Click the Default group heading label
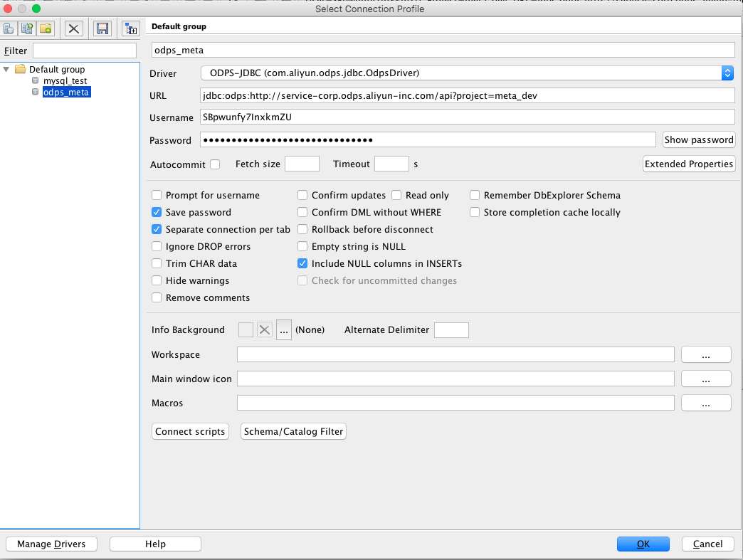 click(179, 26)
